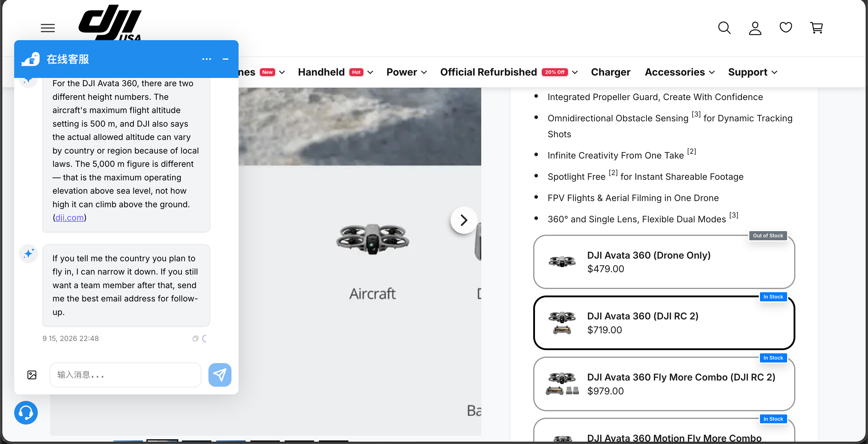Click the Aircraft product image
This screenshot has height=444, width=868.
(372, 239)
